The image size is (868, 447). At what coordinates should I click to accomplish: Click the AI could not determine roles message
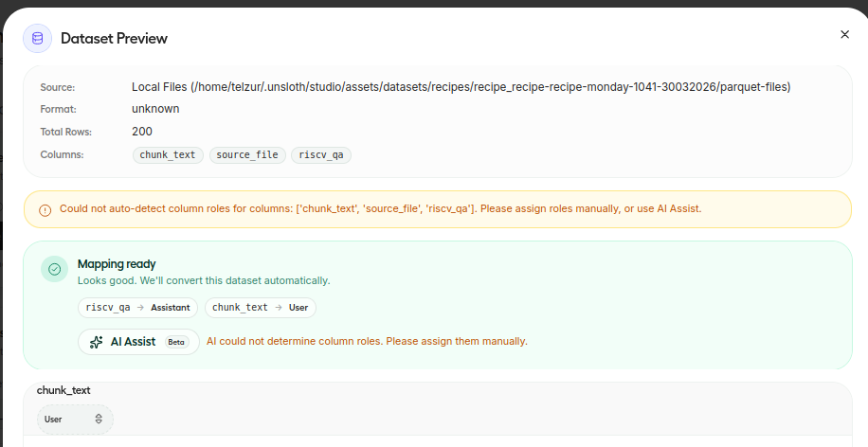(367, 341)
